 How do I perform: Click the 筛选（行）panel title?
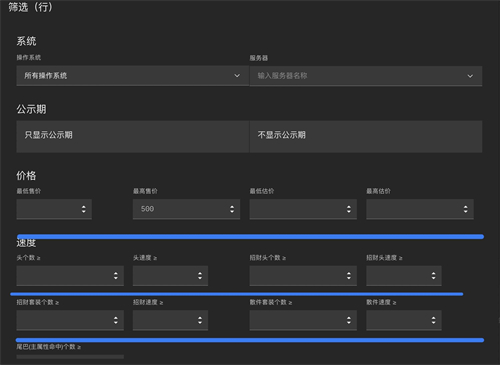(x=30, y=7)
